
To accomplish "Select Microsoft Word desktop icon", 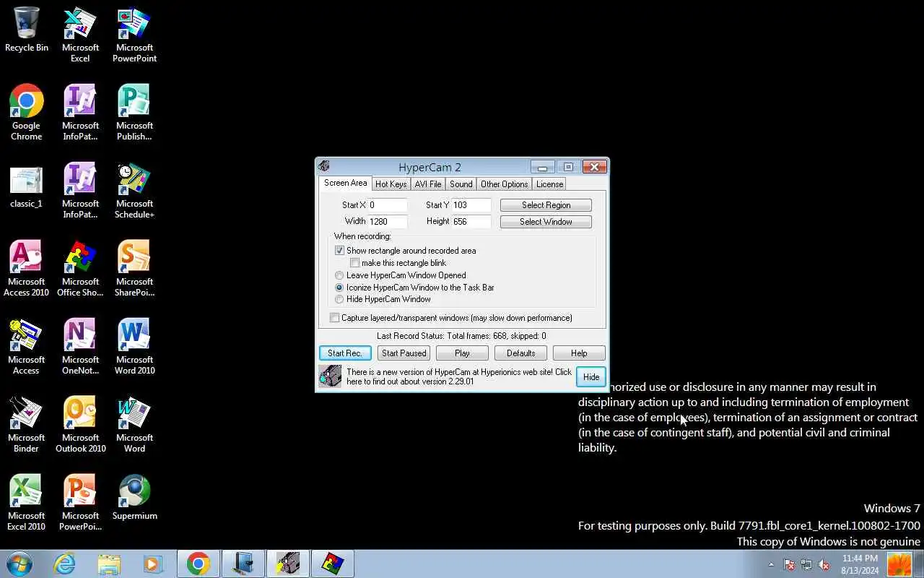I will point(134,425).
